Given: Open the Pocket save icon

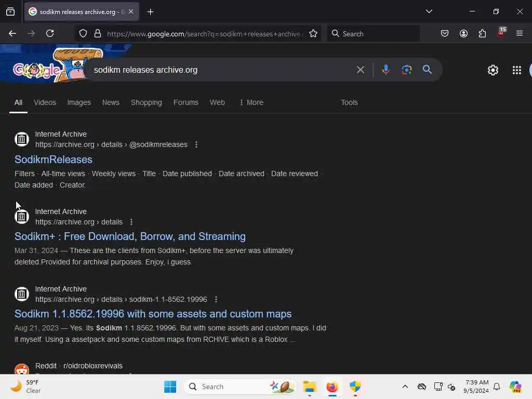Looking at the screenshot, I should pyautogui.click(x=445, y=33).
